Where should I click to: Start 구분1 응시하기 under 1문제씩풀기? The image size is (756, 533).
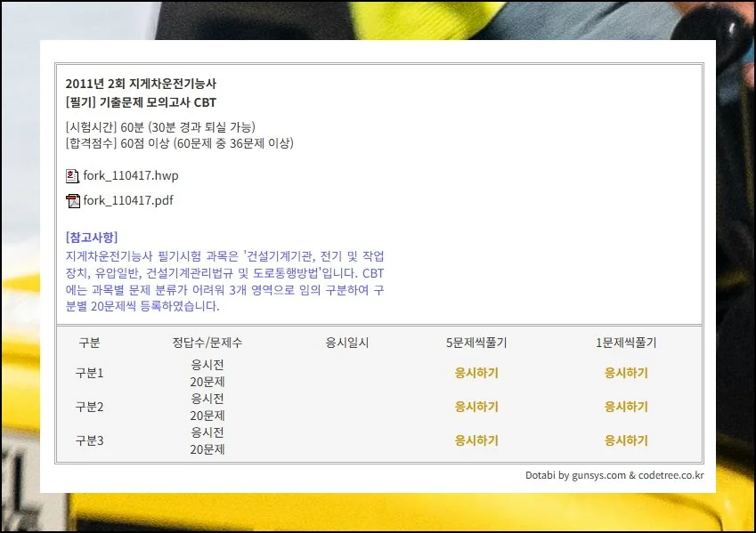click(x=626, y=373)
